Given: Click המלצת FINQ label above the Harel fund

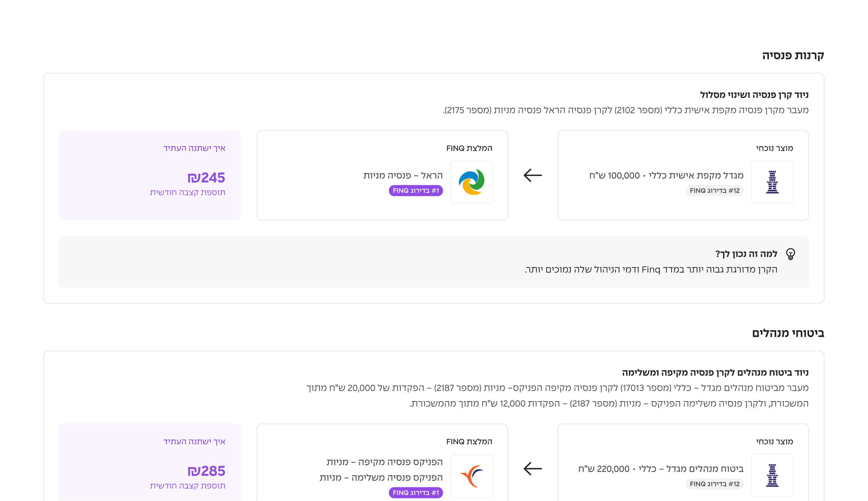Looking at the screenshot, I should 469,148.
